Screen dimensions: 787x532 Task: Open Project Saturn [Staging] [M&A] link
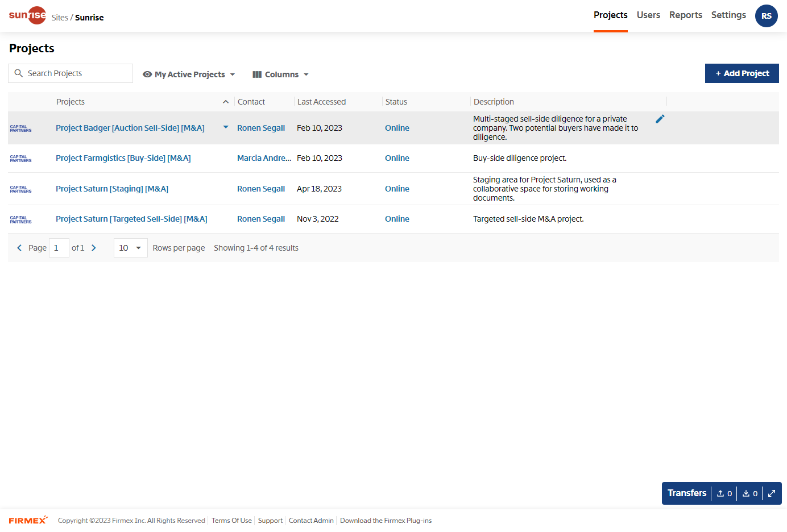(x=112, y=189)
